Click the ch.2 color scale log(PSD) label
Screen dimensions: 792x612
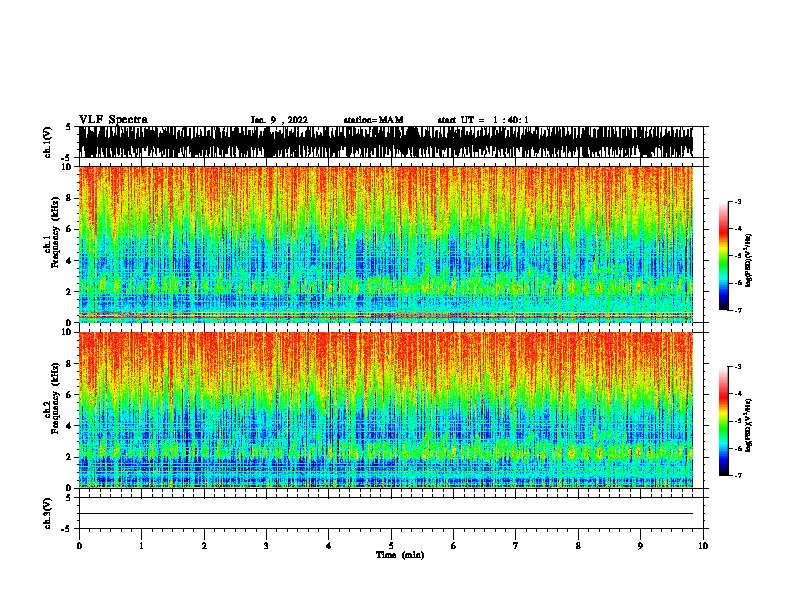click(x=749, y=425)
